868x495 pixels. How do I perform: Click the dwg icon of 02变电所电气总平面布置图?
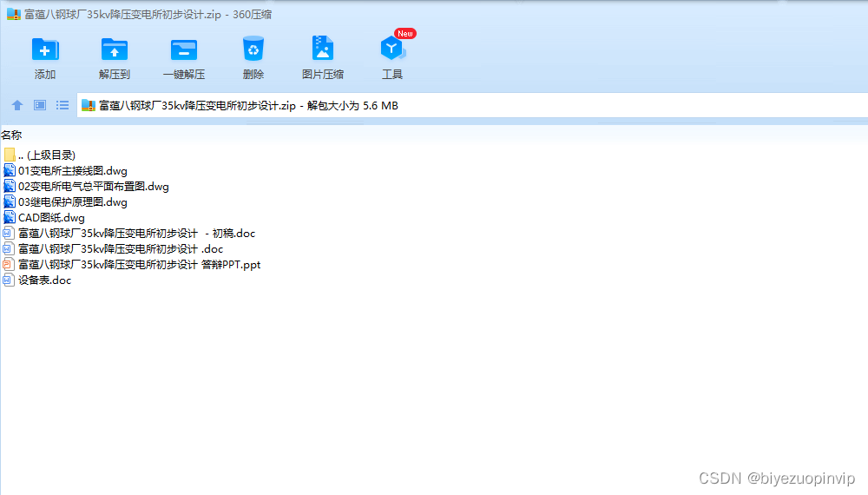point(10,187)
